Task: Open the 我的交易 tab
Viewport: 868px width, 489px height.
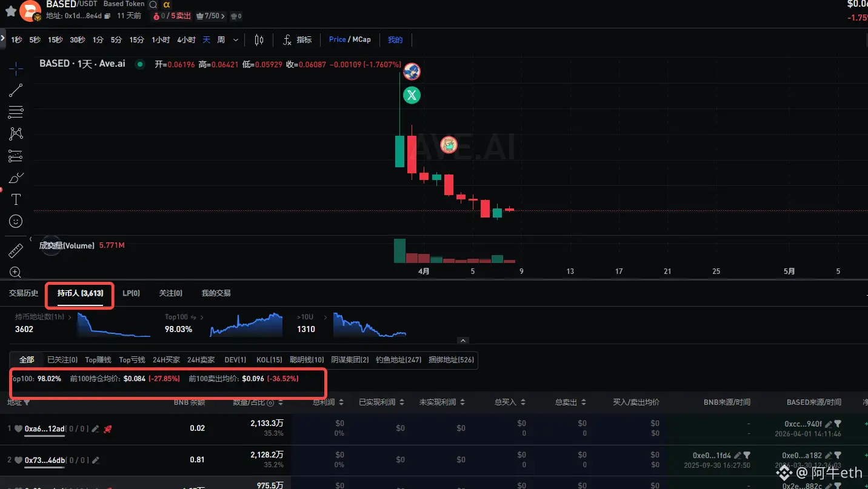Action: coord(216,293)
